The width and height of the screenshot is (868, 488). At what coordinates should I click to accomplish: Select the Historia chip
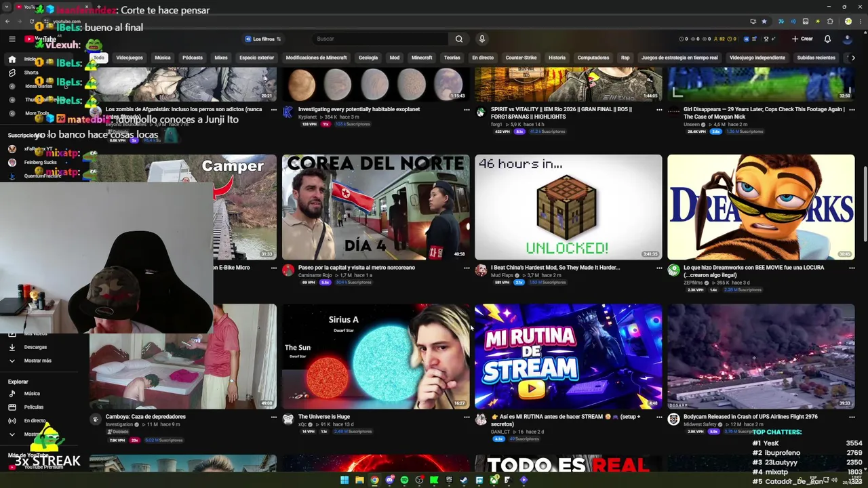coord(557,58)
